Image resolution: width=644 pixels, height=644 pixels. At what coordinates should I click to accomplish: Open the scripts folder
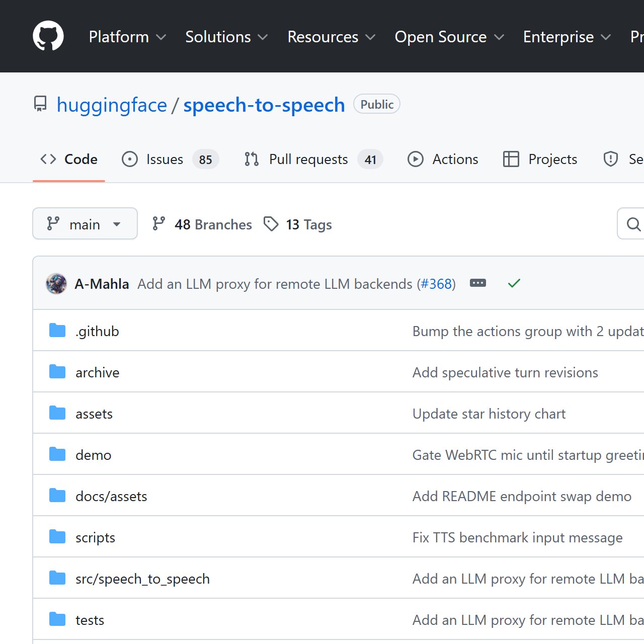point(95,537)
